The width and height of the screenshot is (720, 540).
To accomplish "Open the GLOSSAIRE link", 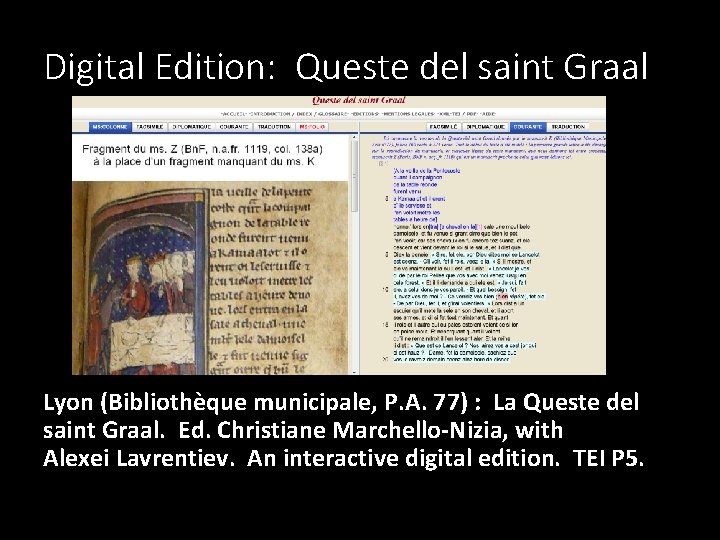I will (x=334, y=114).
